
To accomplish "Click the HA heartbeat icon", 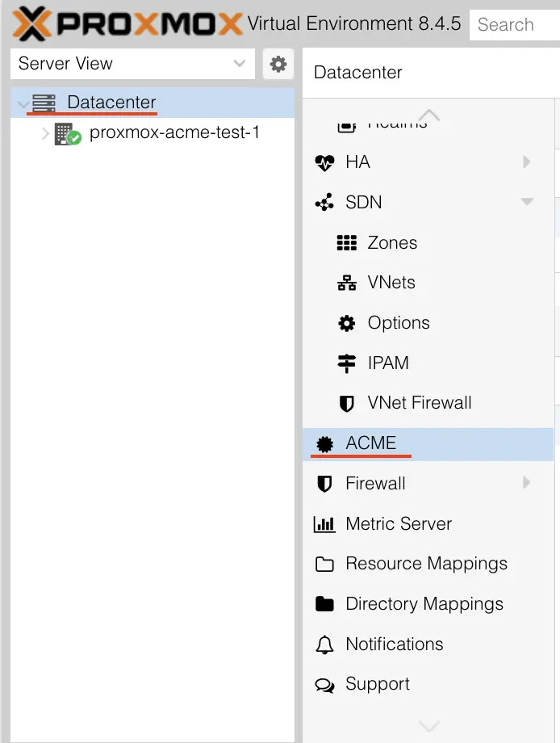I will point(324,162).
